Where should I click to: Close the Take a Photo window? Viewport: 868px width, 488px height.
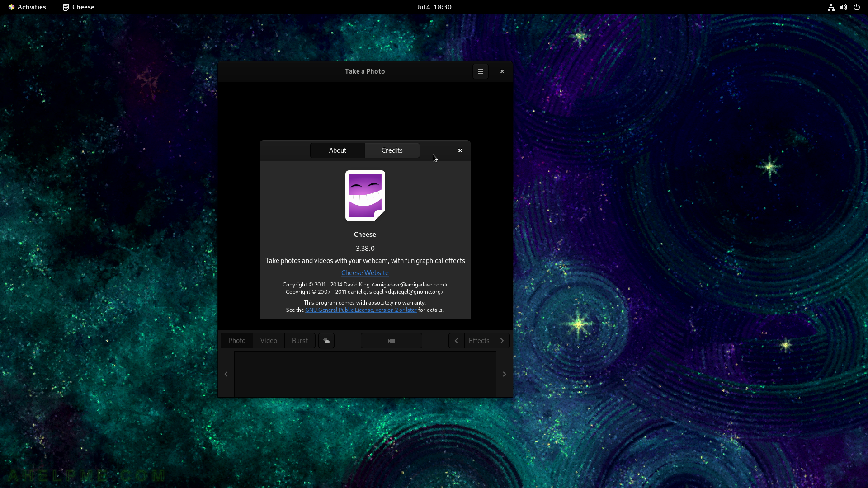tap(502, 71)
